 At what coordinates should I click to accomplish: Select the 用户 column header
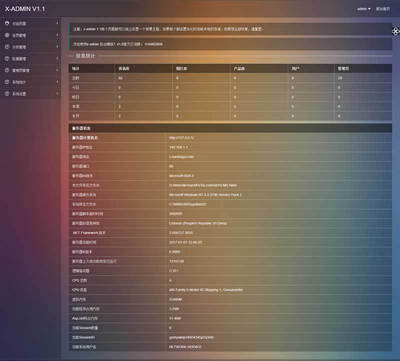click(x=295, y=68)
